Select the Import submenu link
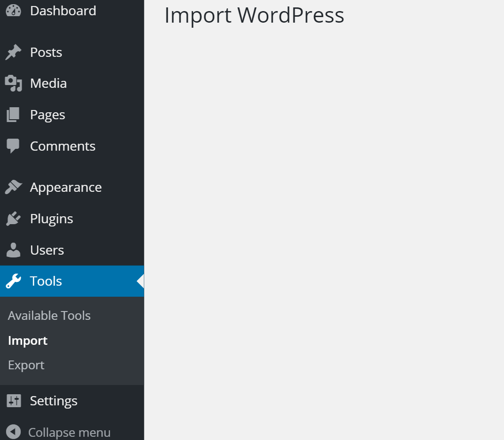 [x=27, y=341]
